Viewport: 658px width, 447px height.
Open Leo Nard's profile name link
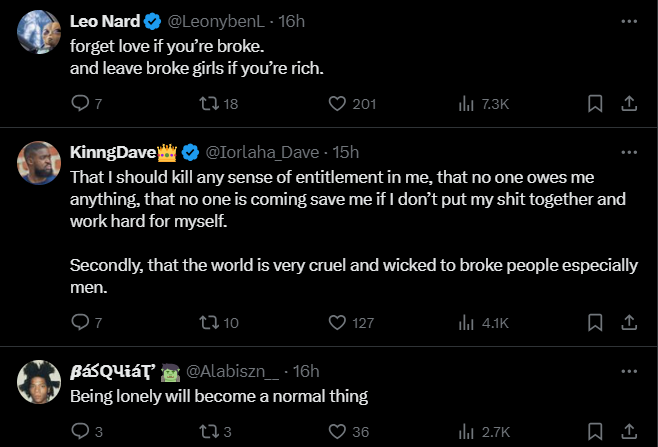[x=105, y=21]
